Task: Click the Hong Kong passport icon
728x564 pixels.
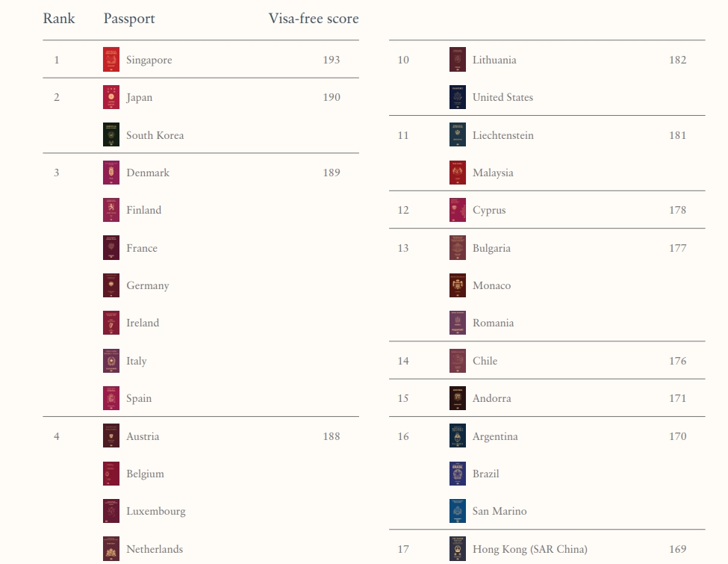Action: 458,549
